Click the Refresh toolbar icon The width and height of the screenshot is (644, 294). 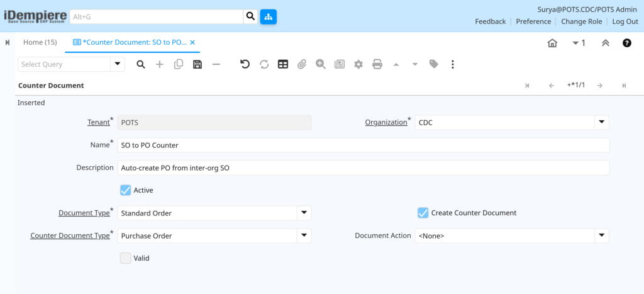coord(264,64)
